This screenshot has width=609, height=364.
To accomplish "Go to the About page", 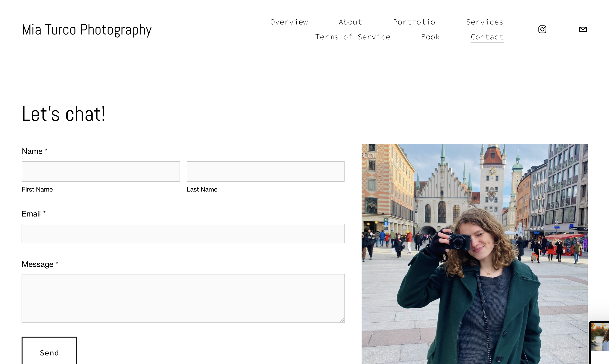I will 350,22.
